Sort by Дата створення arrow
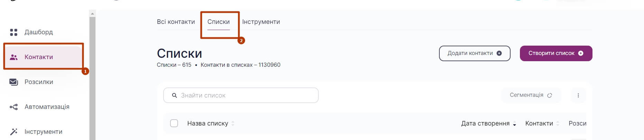The height and width of the screenshot is (140, 644). coord(514,124)
